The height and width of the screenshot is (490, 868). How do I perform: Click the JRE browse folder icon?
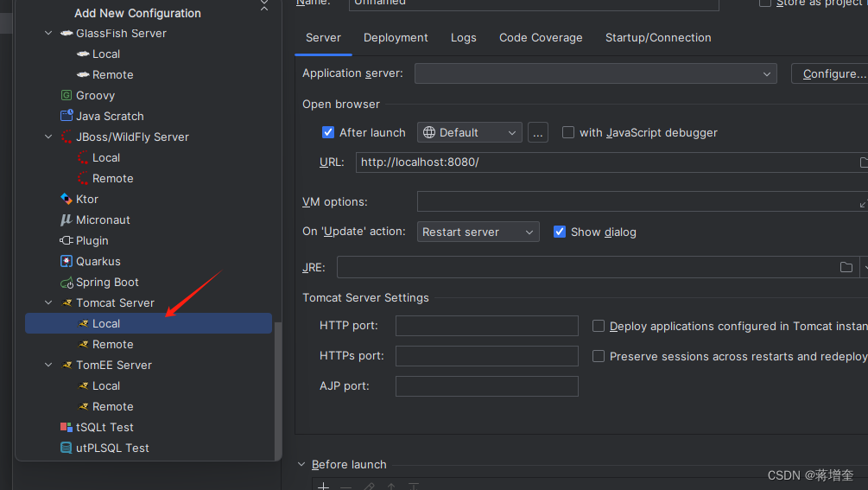click(x=846, y=267)
